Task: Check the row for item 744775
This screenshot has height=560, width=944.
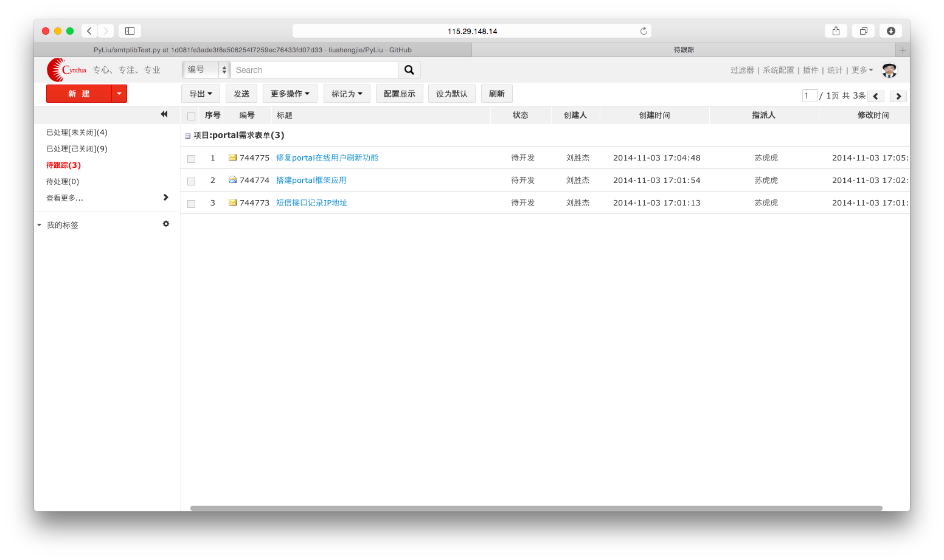Action: coord(192,159)
